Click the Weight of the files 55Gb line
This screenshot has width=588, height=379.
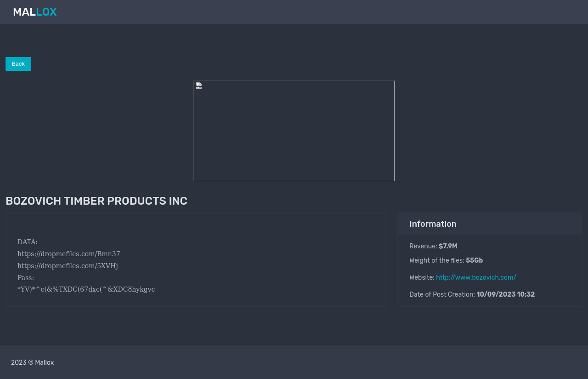(446, 260)
